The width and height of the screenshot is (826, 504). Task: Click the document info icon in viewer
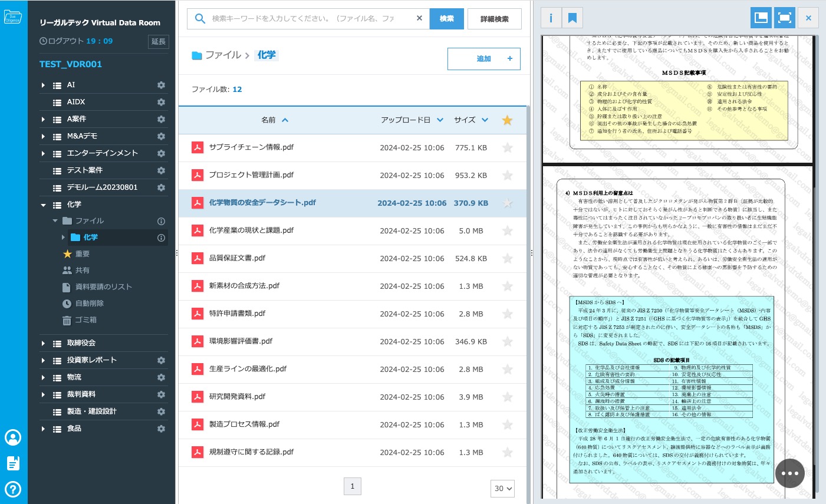point(551,18)
